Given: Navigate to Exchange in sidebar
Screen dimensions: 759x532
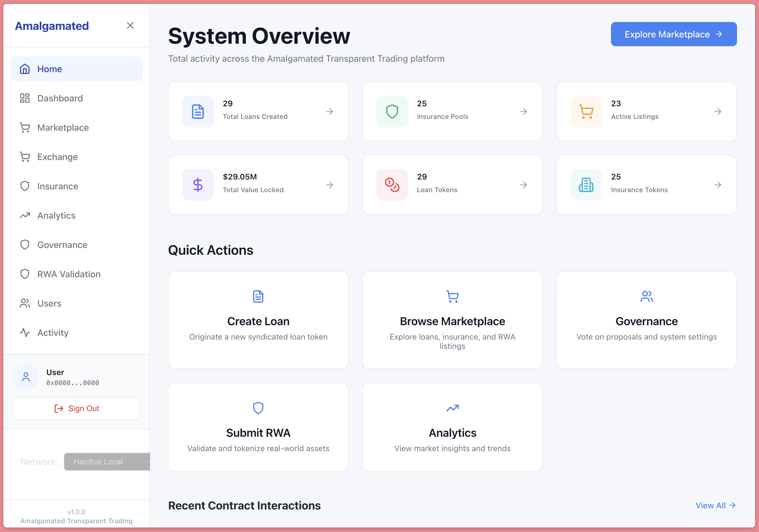Looking at the screenshot, I should point(58,157).
